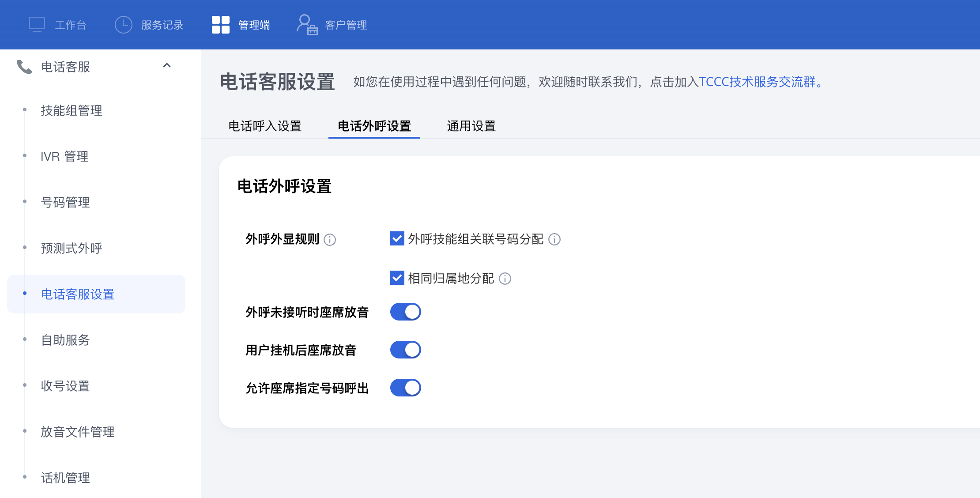Select 放音文件管理 sidebar entry
980x498 pixels.
click(78, 432)
